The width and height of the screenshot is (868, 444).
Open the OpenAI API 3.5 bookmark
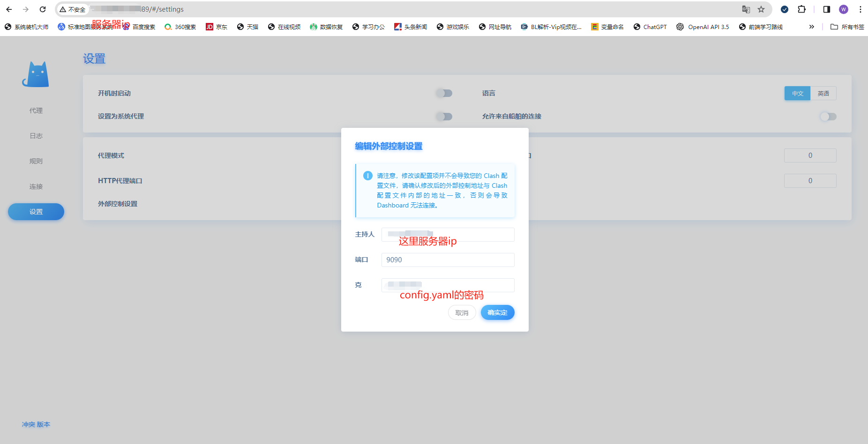(703, 27)
